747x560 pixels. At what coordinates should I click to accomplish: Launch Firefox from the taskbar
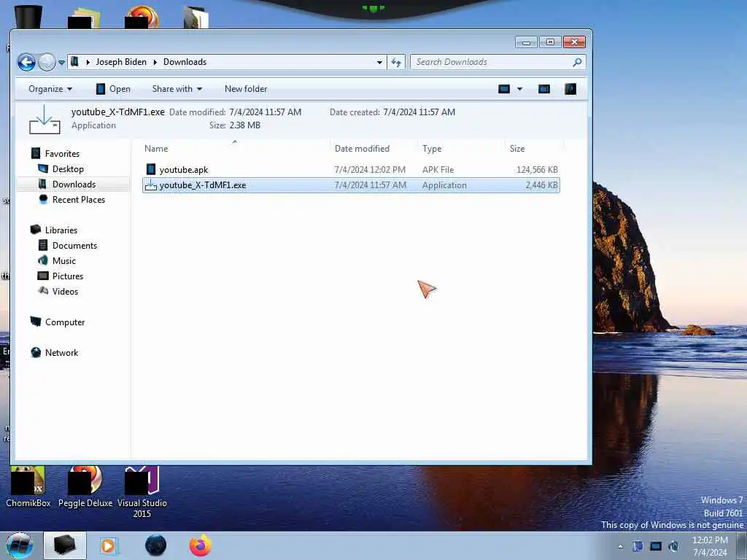point(201,545)
